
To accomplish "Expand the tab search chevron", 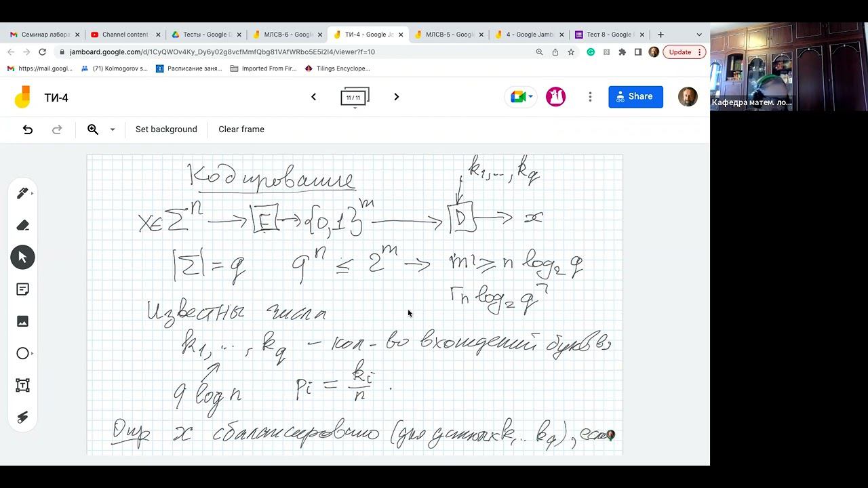I will [699, 35].
